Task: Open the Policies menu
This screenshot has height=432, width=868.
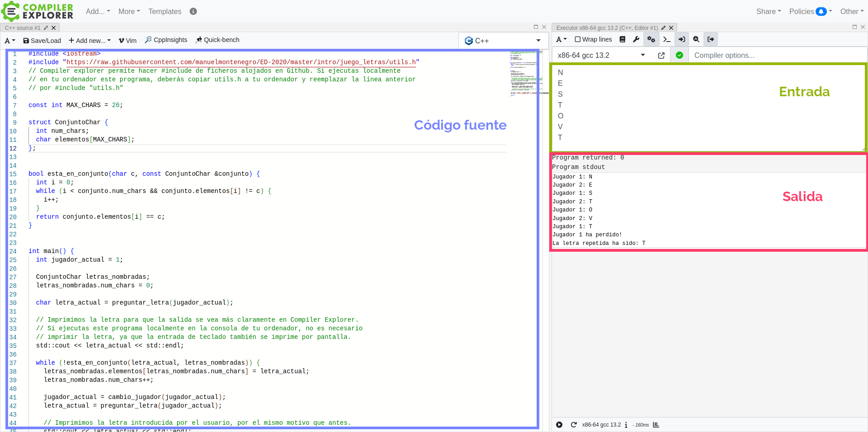Action: tap(811, 11)
